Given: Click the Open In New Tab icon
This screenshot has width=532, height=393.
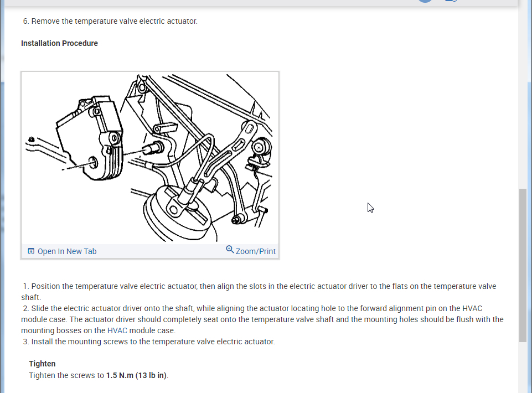Looking at the screenshot, I should 31,251.
